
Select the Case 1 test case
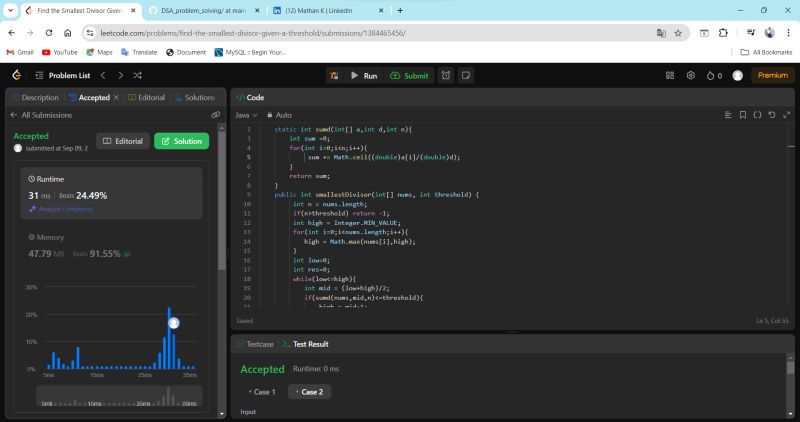click(x=262, y=392)
